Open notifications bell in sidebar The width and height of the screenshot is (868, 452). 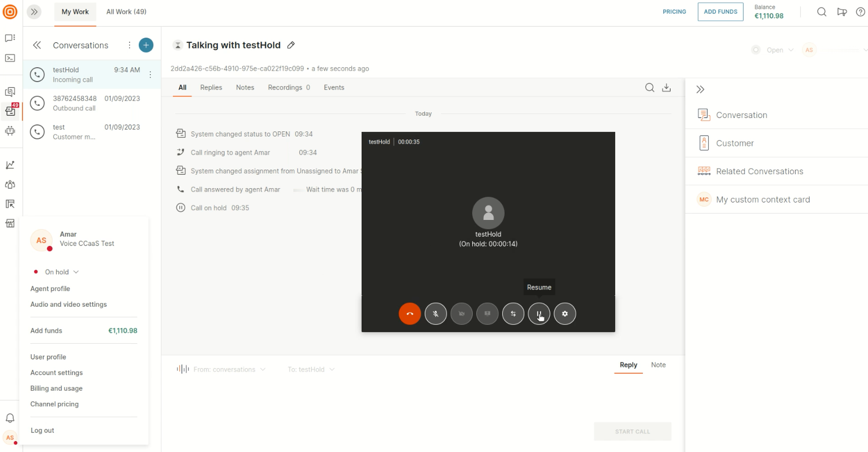[x=10, y=418]
